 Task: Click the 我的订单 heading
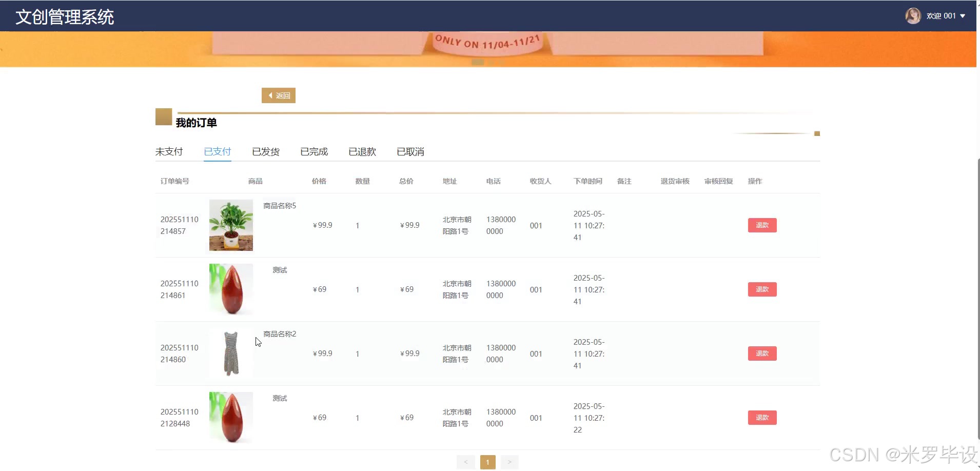tap(197, 123)
